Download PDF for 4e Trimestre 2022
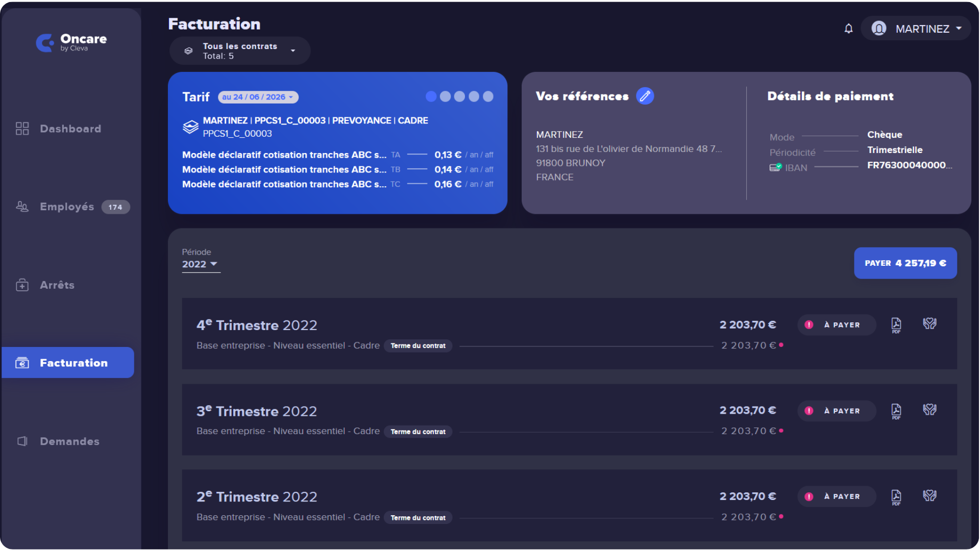Viewport: 980px width, 551px height. [896, 325]
